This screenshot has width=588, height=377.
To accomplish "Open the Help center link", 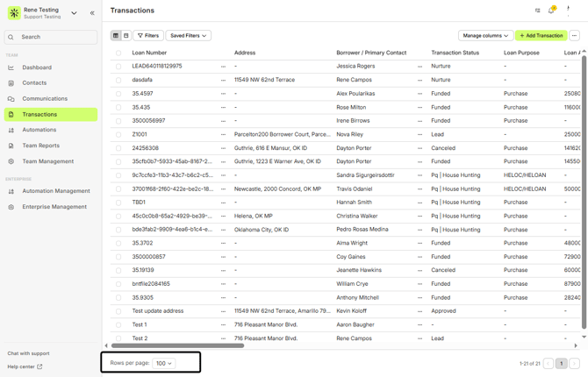I will pyautogui.click(x=25, y=366).
